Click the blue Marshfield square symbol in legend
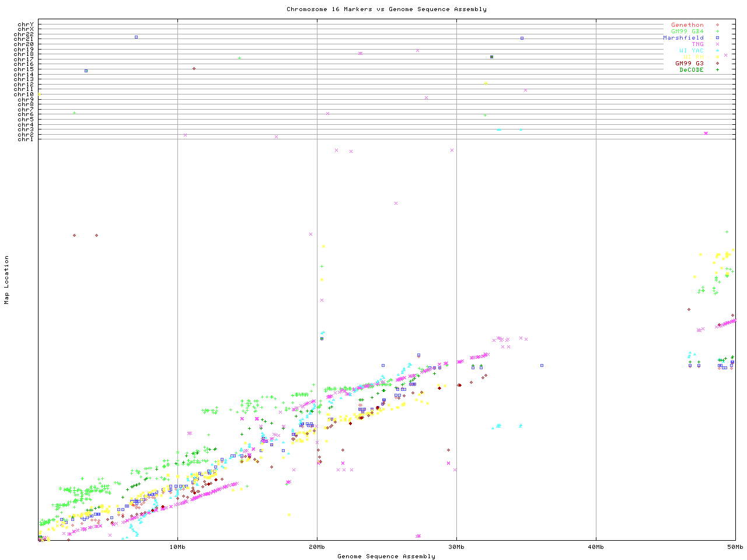 tap(717, 38)
